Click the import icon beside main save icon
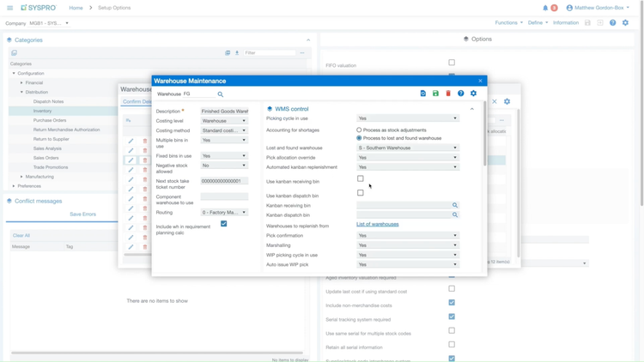The height and width of the screenshot is (362, 644). coord(600,23)
